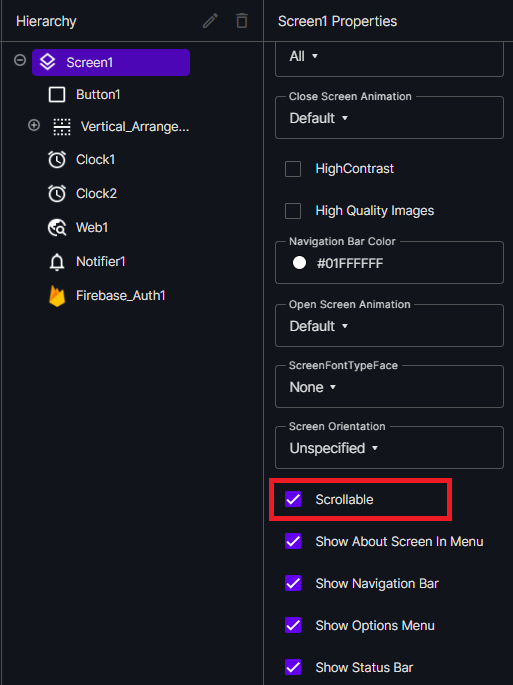Viewport: 513px width, 685px height.
Task: Uncheck the Scrollable checkbox
Action: [x=293, y=499]
